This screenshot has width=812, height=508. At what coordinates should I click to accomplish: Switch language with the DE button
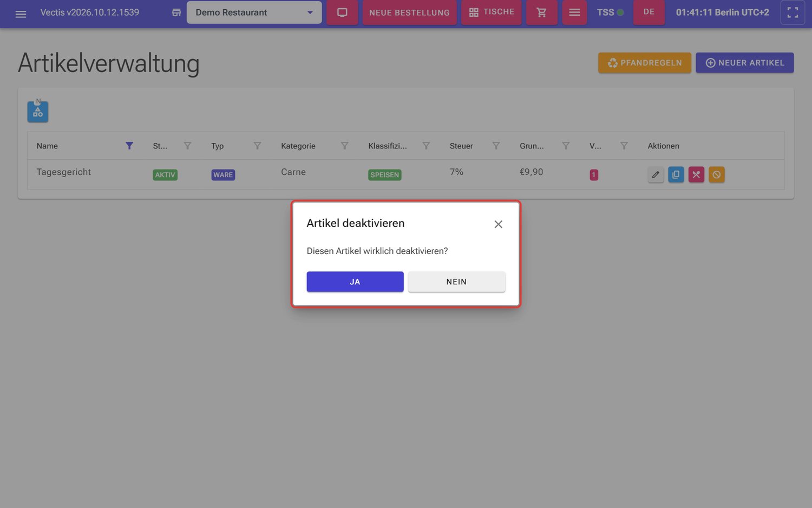tap(649, 12)
